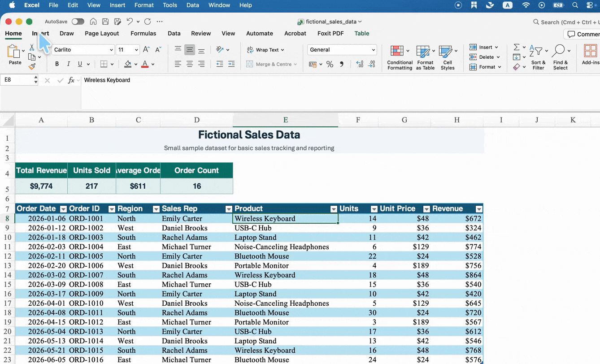The height and width of the screenshot is (364, 600).
Task: Click the Search field in title bar
Action: 566,22
